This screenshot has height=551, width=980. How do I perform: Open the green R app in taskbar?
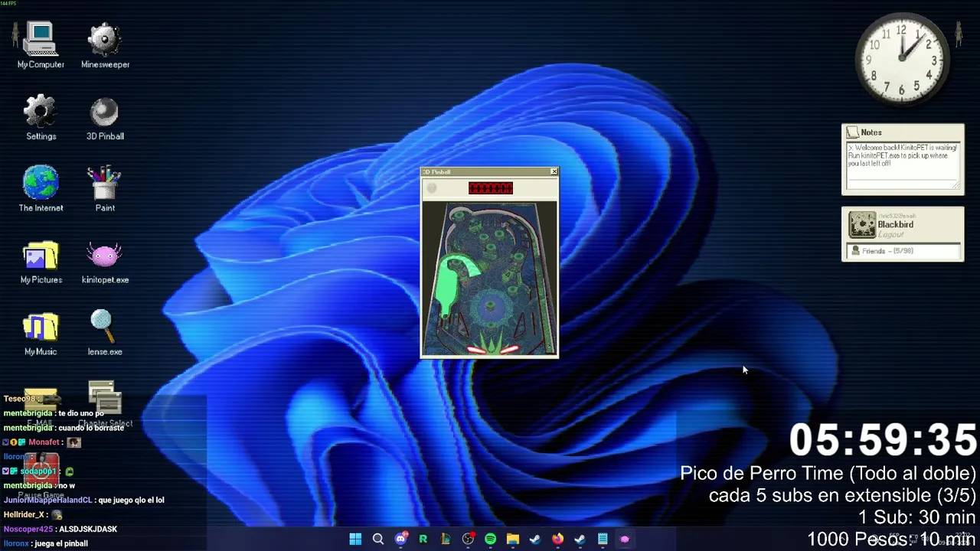(423, 540)
